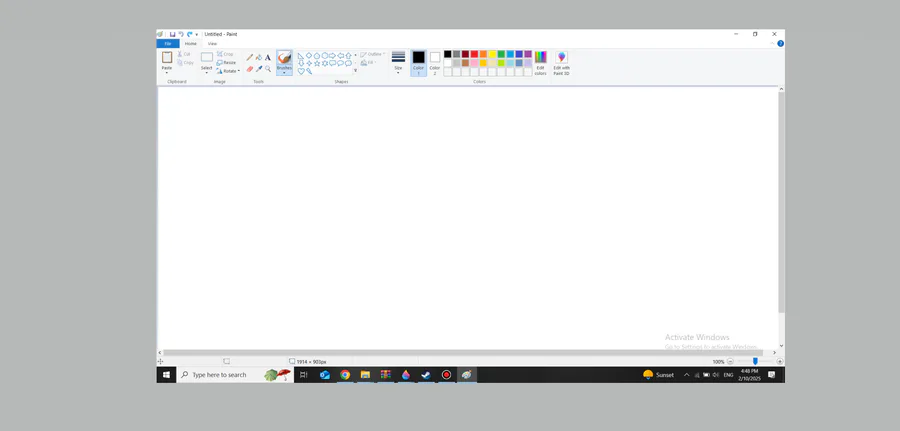
Task: Open Paint Help question mark icon
Action: coord(781,44)
